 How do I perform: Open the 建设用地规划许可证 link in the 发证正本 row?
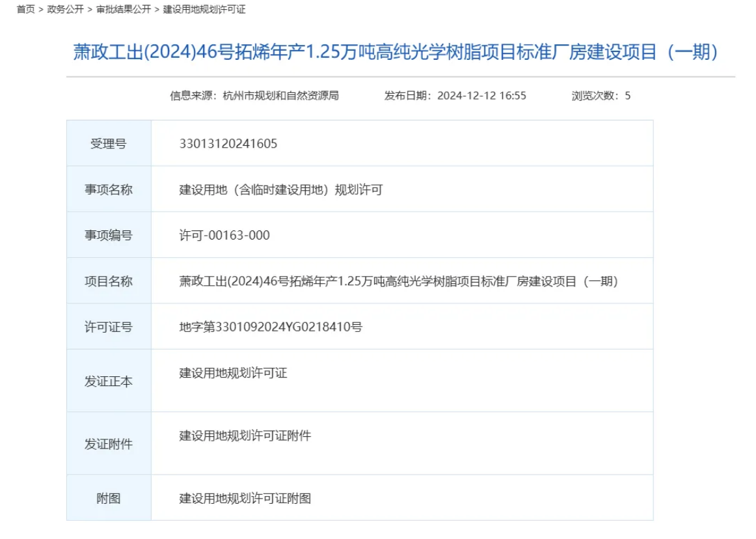(234, 373)
